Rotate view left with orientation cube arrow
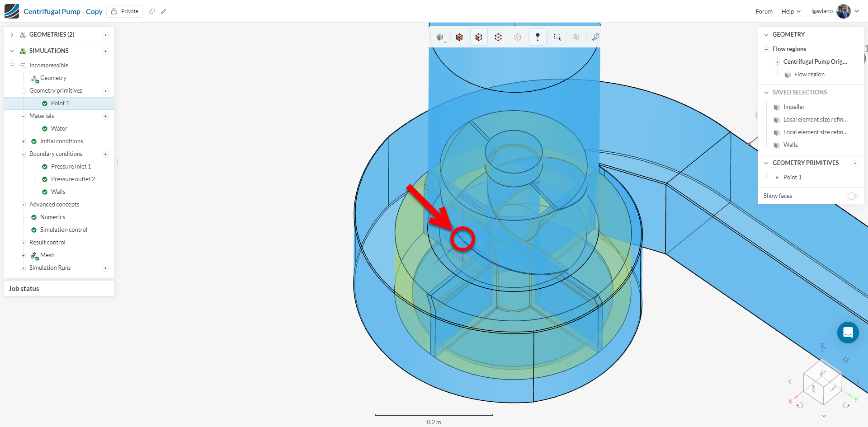The width and height of the screenshot is (868, 427). pyautogui.click(x=790, y=382)
